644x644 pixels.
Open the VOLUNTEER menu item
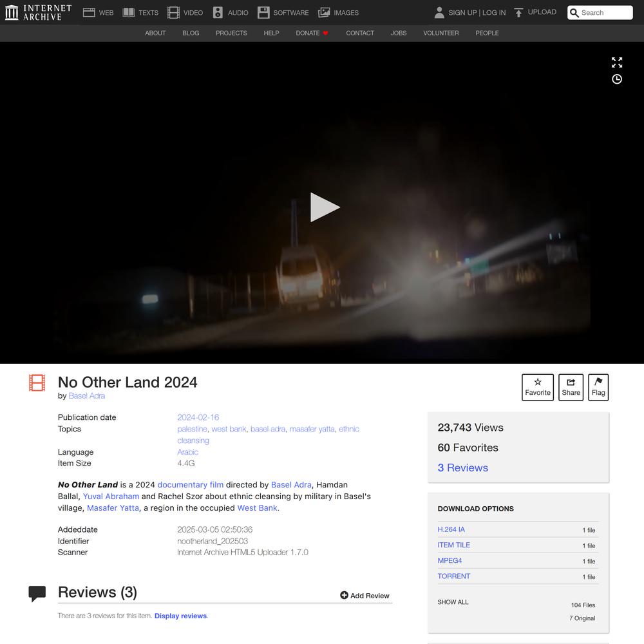point(440,33)
